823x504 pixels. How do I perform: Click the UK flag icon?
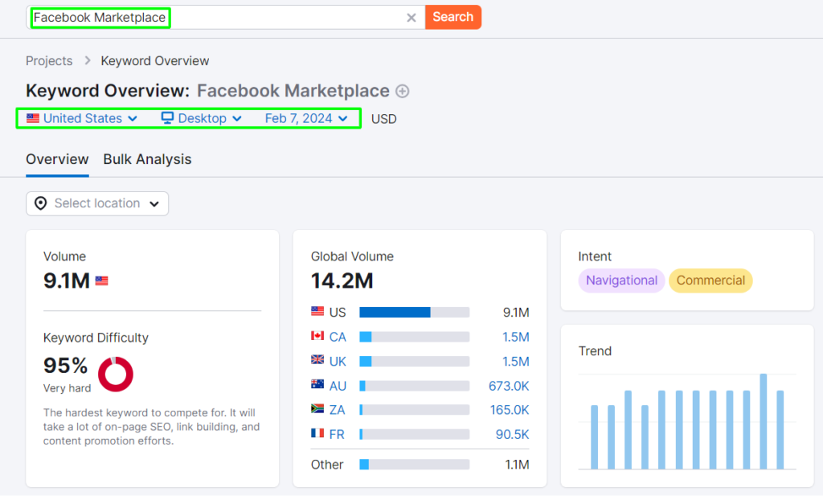[317, 359]
